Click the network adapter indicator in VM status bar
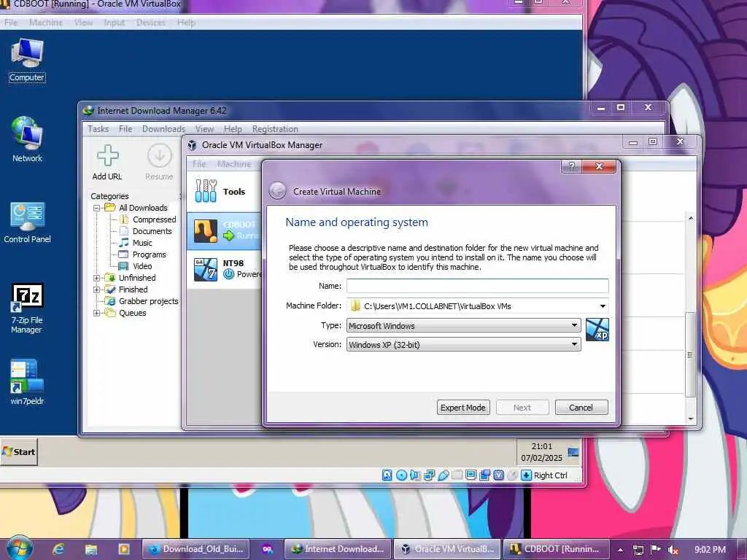 pos(429,475)
